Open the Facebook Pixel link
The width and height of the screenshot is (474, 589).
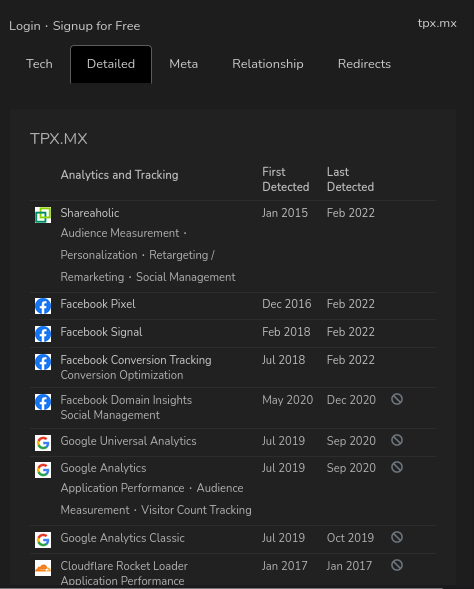(x=98, y=304)
